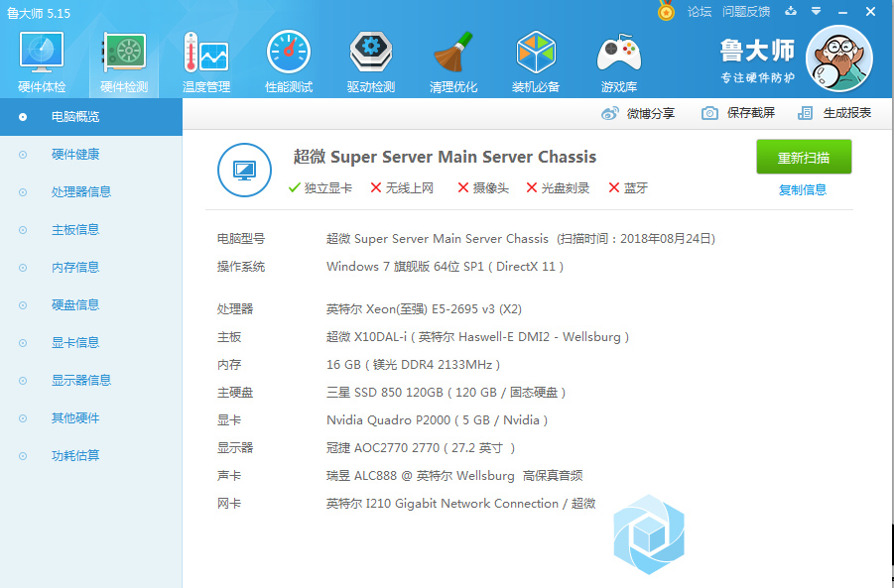Click the 无线上网 wireless indicator
This screenshot has width=894, height=588.
pyautogui.click(x=402, y=188)
